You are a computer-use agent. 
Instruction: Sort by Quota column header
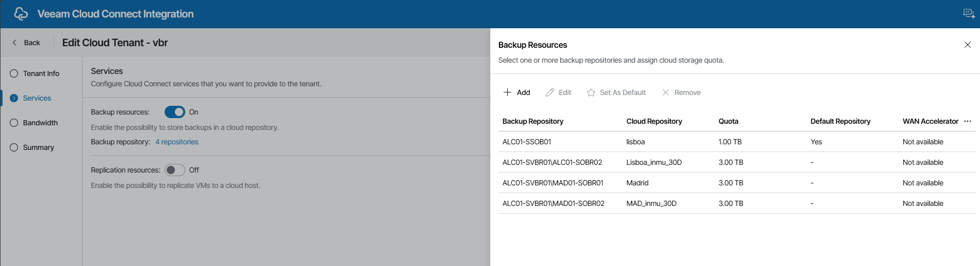point(728,121)
